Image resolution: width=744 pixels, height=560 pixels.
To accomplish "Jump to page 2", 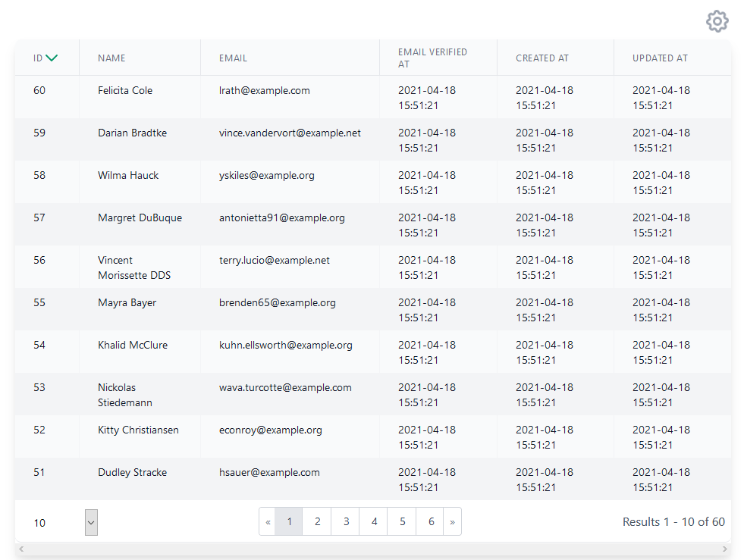I will click(317, 521).
